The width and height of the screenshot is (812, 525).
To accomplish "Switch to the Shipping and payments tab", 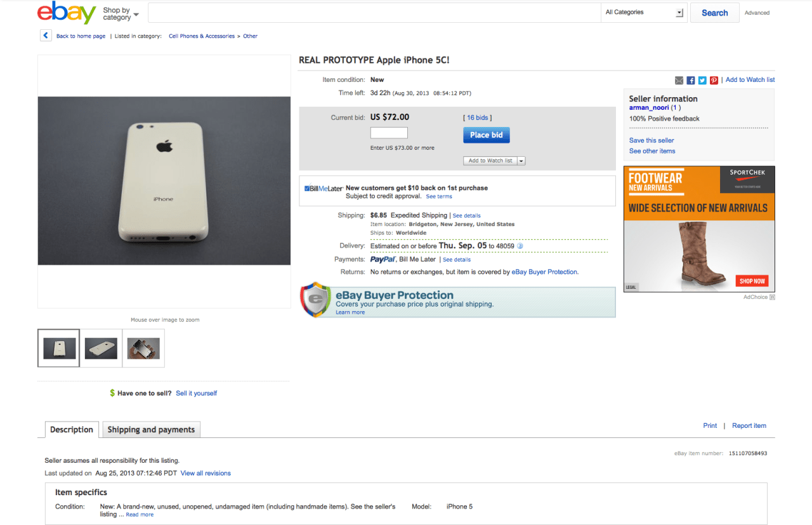I will (152, 430).
